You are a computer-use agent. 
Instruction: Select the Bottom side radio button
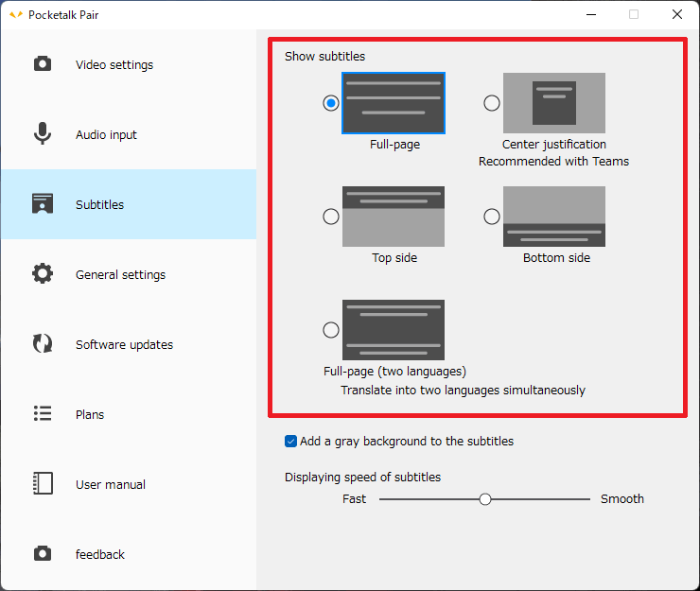[x=492, y=217]
